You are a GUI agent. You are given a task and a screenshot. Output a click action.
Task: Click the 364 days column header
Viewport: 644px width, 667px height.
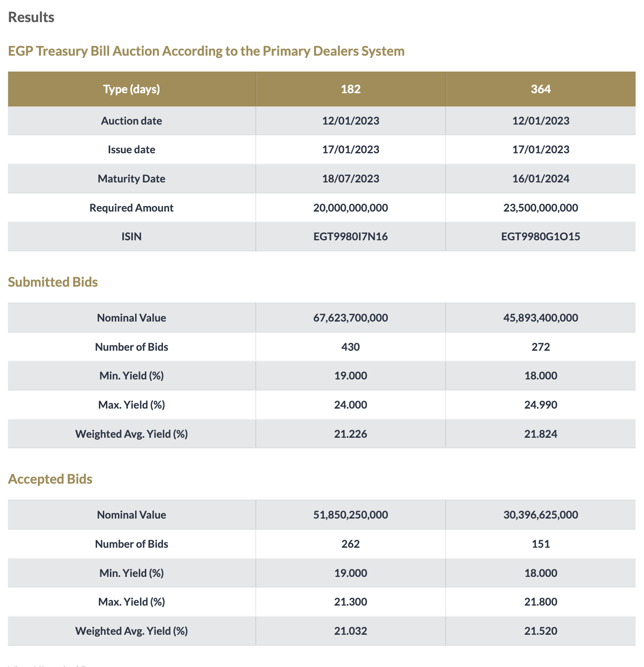[x=541, y=89]
